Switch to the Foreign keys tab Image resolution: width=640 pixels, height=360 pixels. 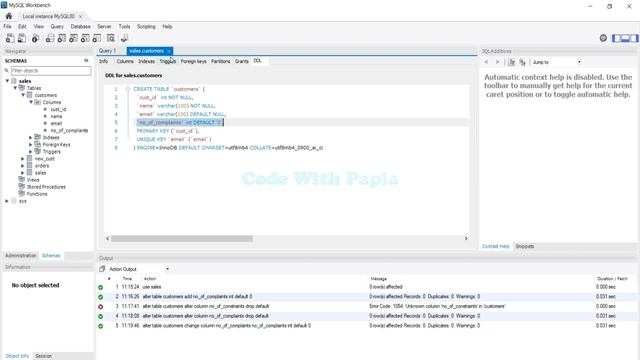[x=193, y=61]
